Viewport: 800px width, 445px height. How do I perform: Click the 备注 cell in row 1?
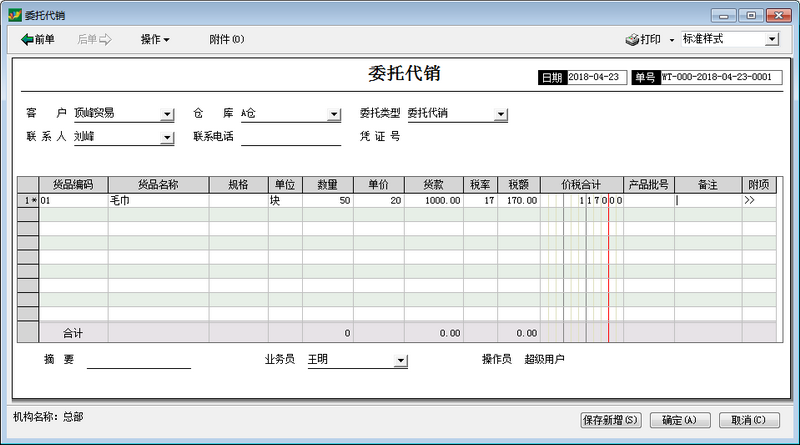708,201
